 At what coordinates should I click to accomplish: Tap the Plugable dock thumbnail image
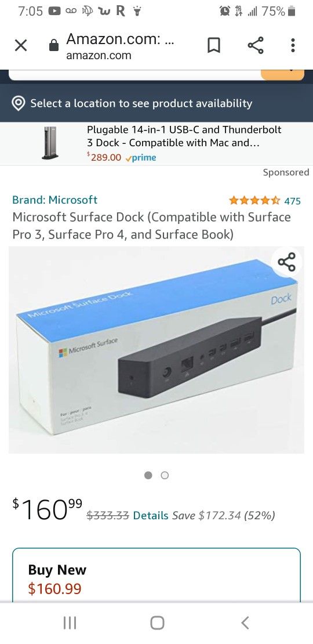pos(50,143)
